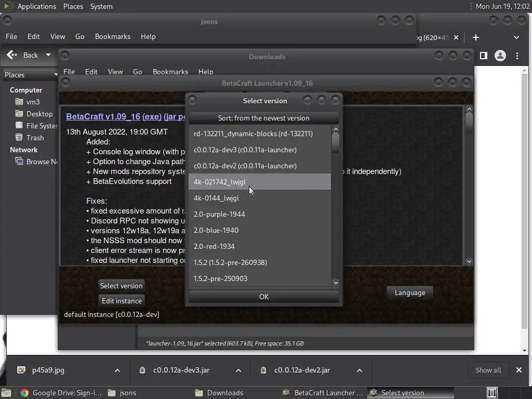Select 2.0-blue-1940 version

point(260,230)
